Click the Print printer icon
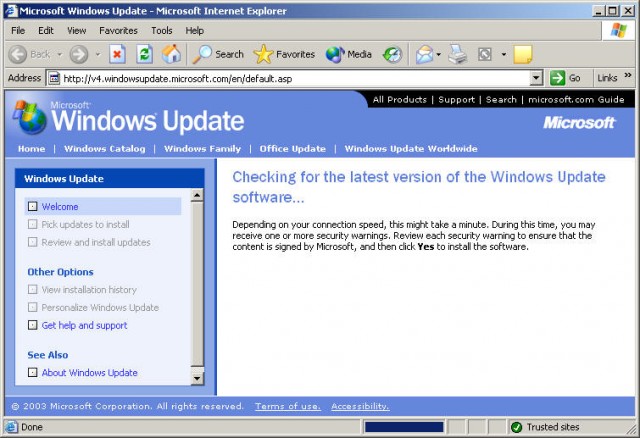Screen dimensions: 640x438 pos(458,54)
